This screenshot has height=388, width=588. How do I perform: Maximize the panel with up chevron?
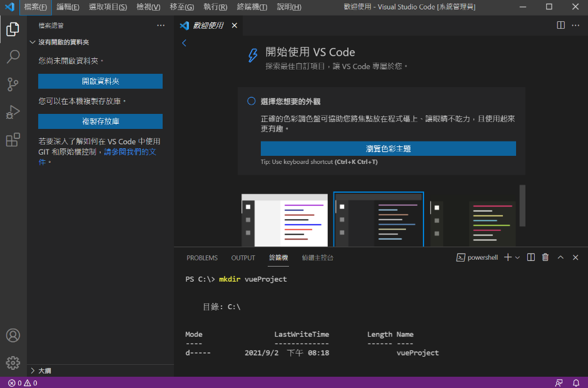(560, 257)
